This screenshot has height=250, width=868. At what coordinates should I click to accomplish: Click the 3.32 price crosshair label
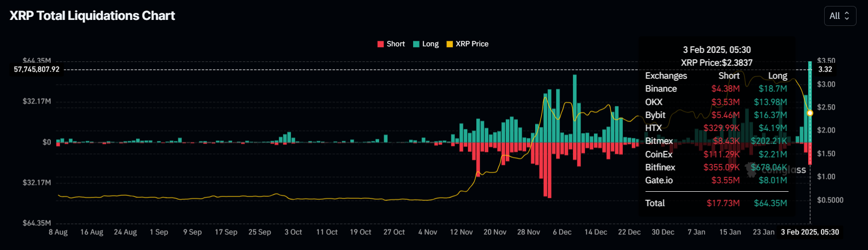[825, 69]
